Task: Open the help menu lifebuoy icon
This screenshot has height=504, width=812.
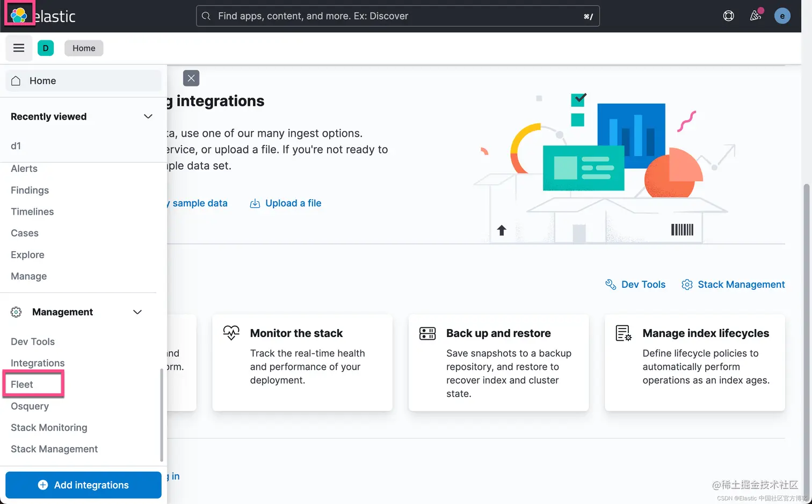Action: [x=728, y=16]
